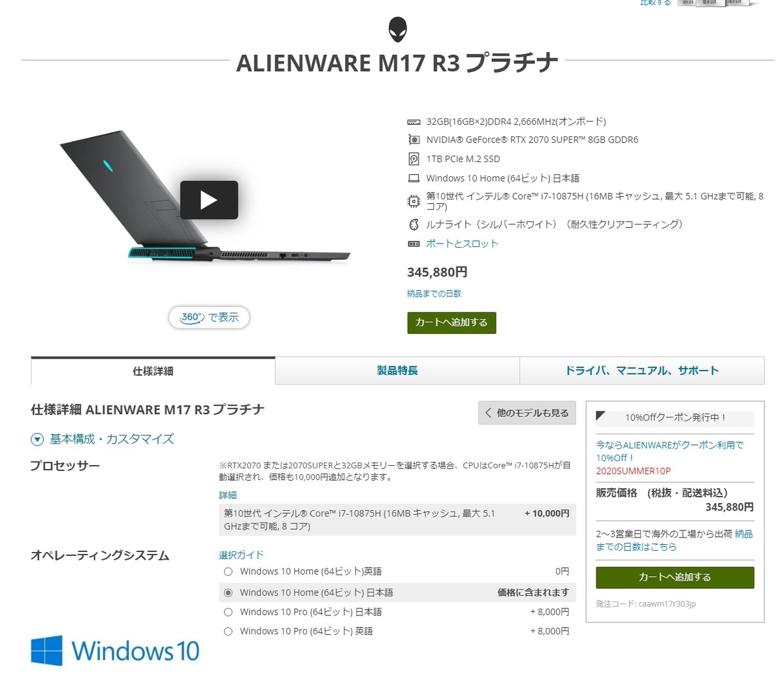Image resolution: width=784 pixels, height=680 pixels.
Task: Click the processor chip icon beside Core i7-10875H
Action: click(414, 201)
